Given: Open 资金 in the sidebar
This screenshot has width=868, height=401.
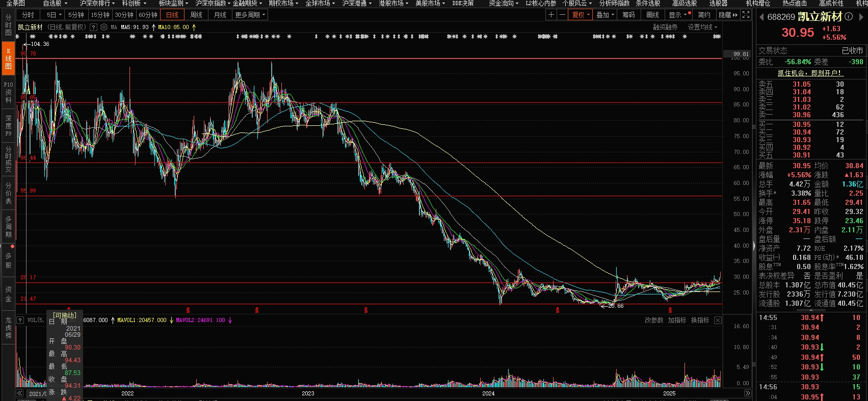Looking at the screenshot, I should tap(8, 294).
